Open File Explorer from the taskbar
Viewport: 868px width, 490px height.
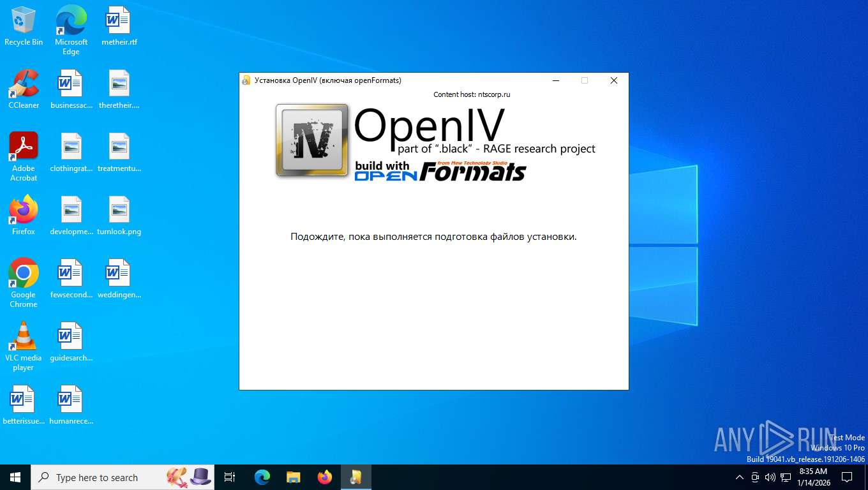pos(294,477)
